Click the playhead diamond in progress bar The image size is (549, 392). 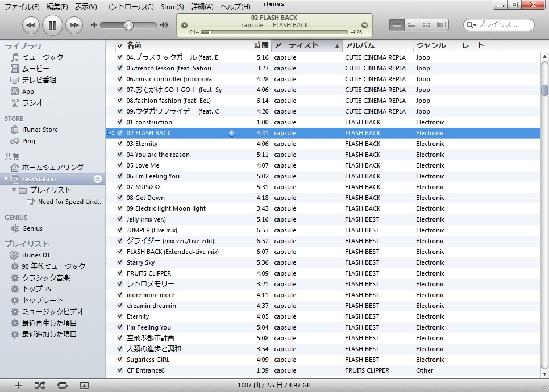click(210, 32)
